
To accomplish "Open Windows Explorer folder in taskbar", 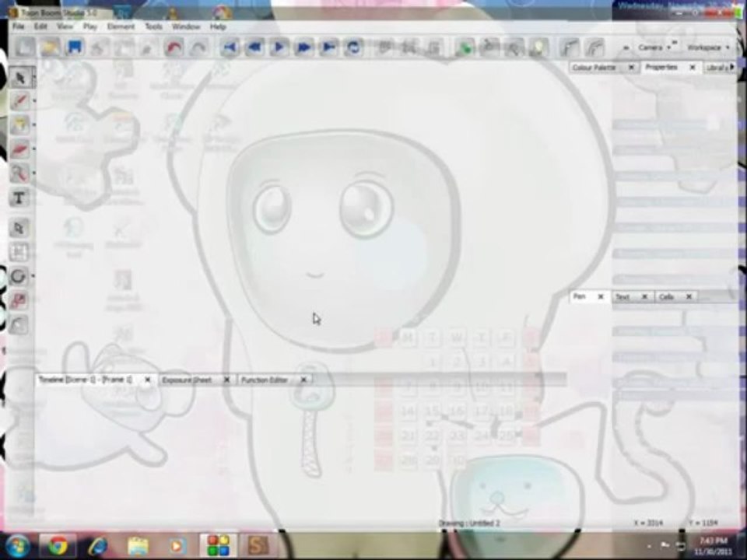I will [138, 546].
